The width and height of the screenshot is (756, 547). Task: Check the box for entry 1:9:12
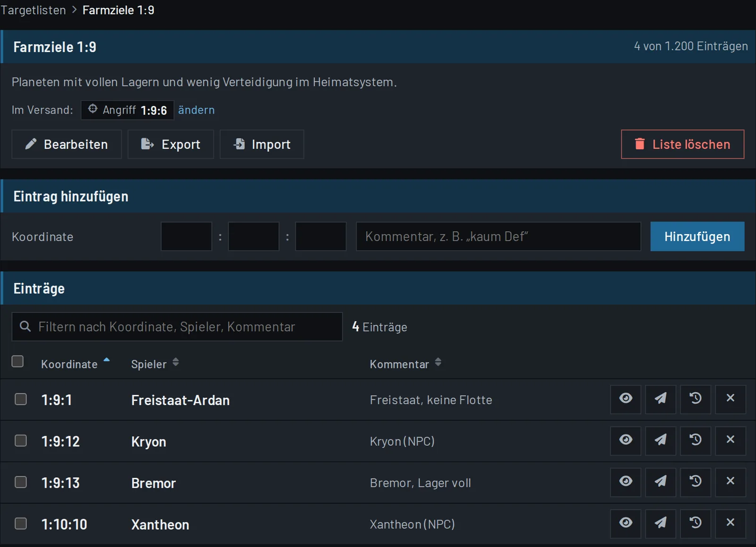pos(21,441)
